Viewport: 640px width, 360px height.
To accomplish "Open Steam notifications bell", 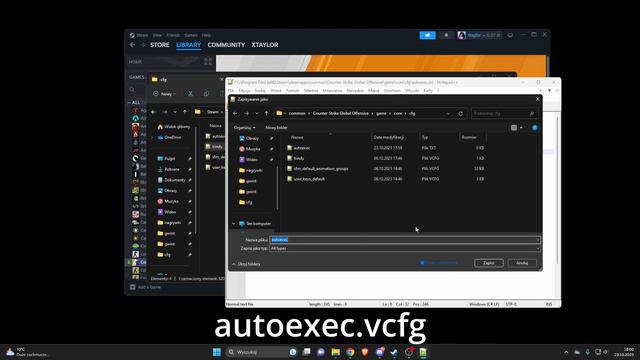I will point(446,36).
